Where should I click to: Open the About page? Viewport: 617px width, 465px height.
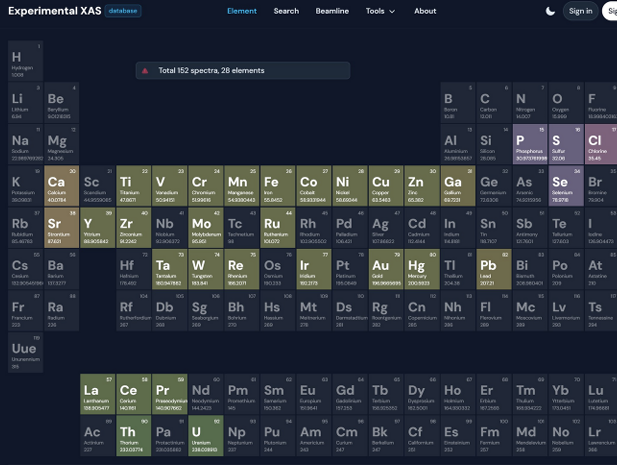click(x=425, y=11)
